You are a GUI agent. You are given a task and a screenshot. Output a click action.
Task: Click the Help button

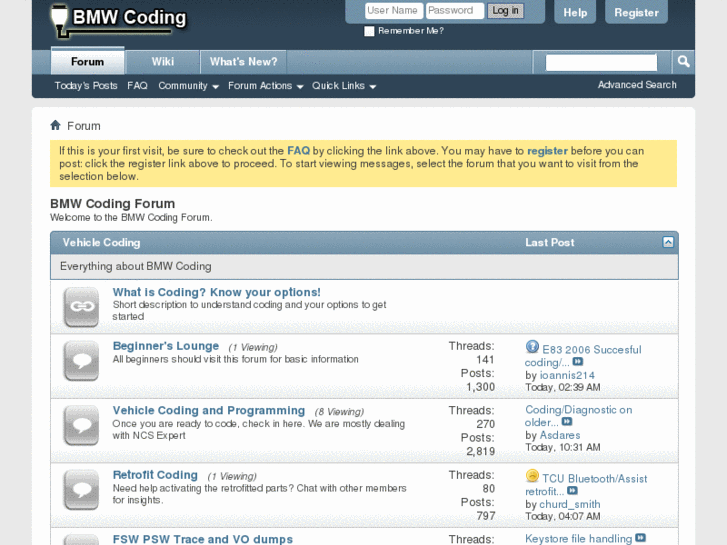[575, 13]
